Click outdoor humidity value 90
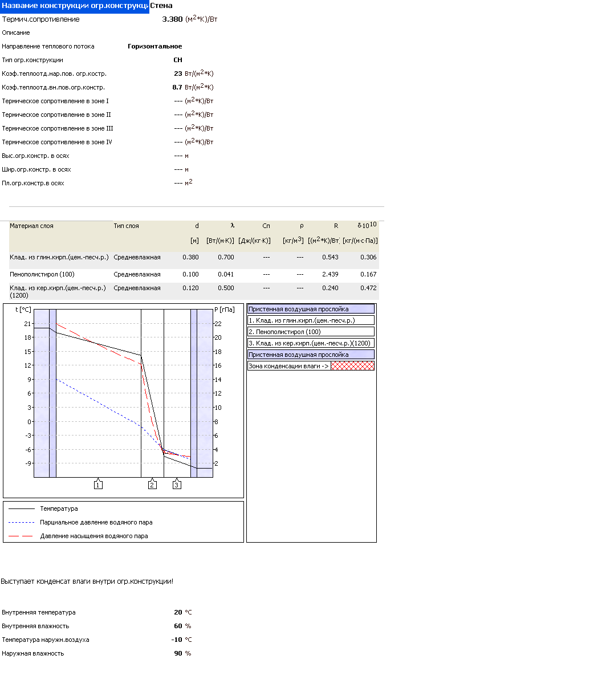The width and height of the screenshot is (606, 700). [178, 653]
